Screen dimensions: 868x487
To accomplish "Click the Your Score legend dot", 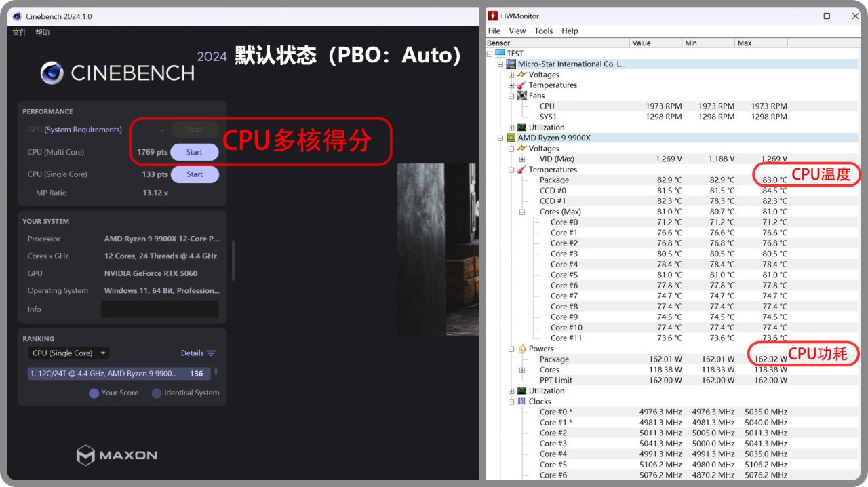I will (x=94, y=393).
